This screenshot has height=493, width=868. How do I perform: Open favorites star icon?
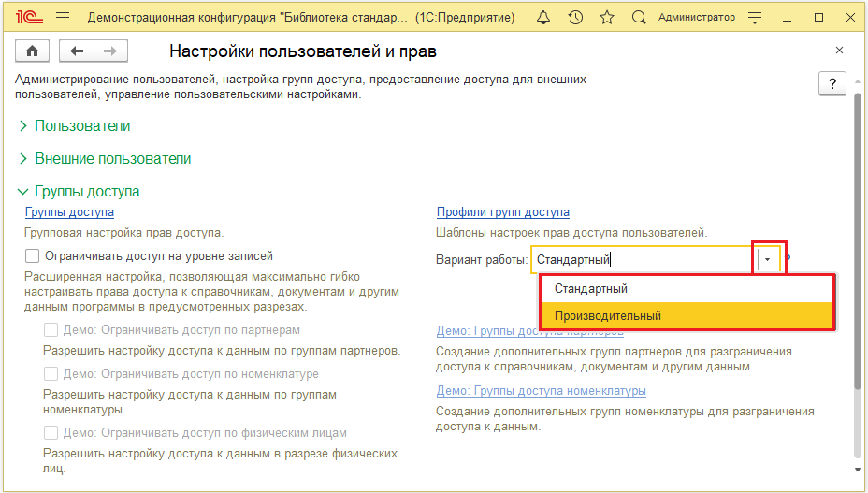[607, 18]
